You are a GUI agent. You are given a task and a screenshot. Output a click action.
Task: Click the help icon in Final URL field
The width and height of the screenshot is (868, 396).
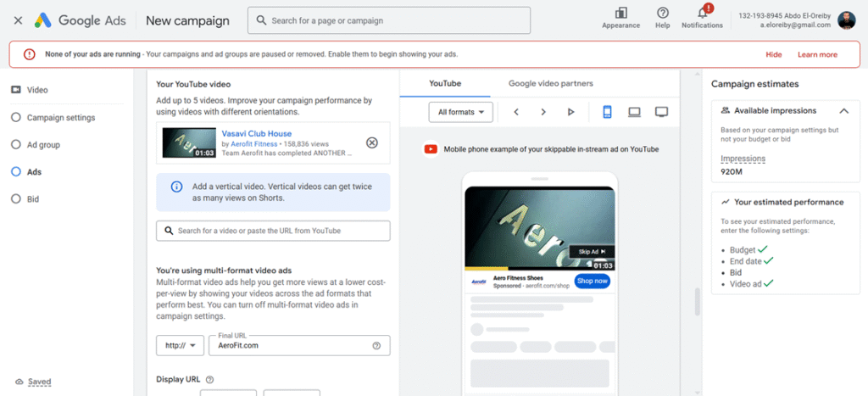tap(376, 345)
